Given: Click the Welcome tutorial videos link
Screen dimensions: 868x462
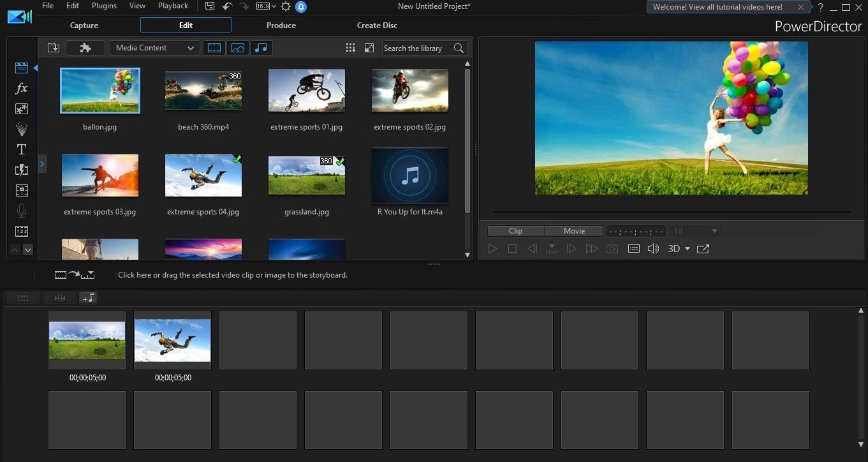Looking at the screenshot, I should coord(717,7).
